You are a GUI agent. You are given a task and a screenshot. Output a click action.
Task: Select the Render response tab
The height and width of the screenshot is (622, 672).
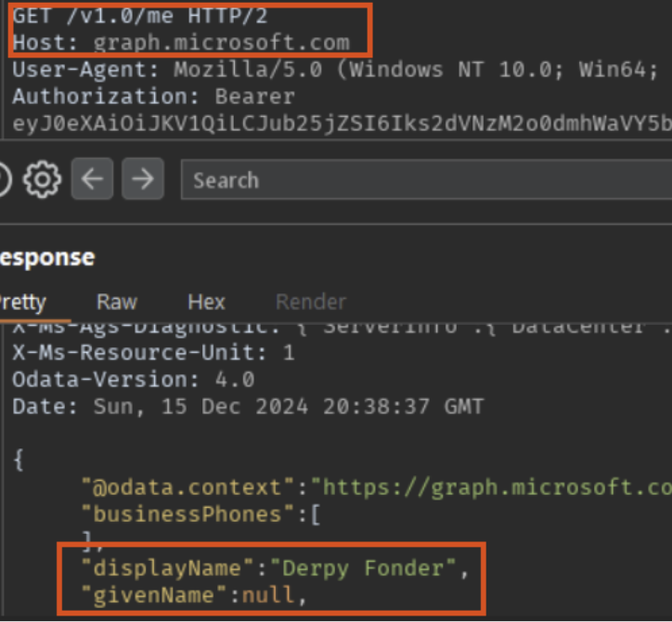point(310,302)
